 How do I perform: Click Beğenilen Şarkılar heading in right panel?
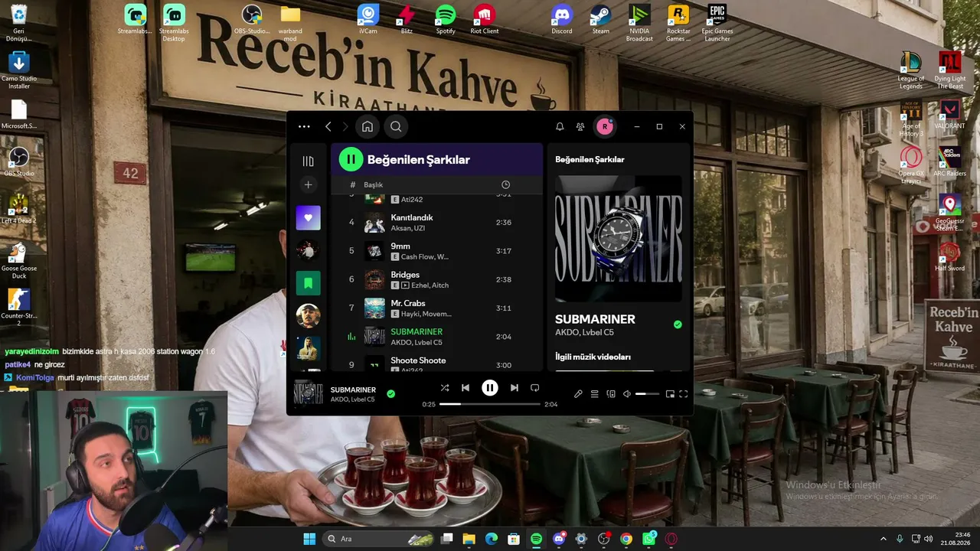point(590,159)
